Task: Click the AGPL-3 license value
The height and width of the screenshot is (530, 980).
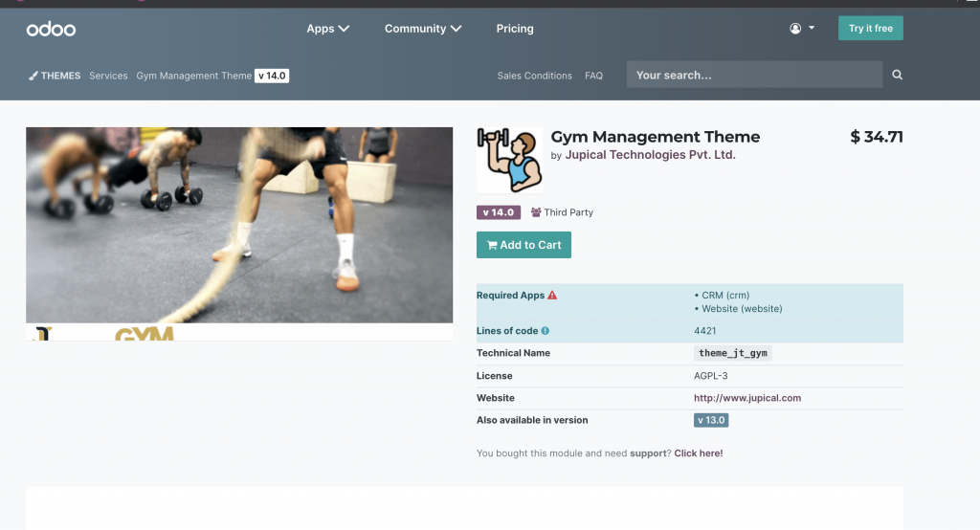Action: 711,376
